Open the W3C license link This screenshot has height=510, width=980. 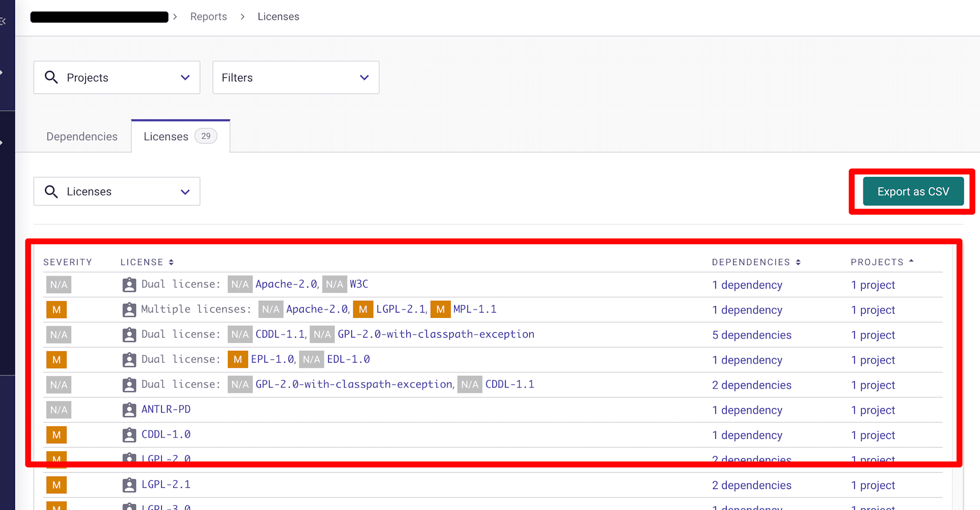coord(359,284)
